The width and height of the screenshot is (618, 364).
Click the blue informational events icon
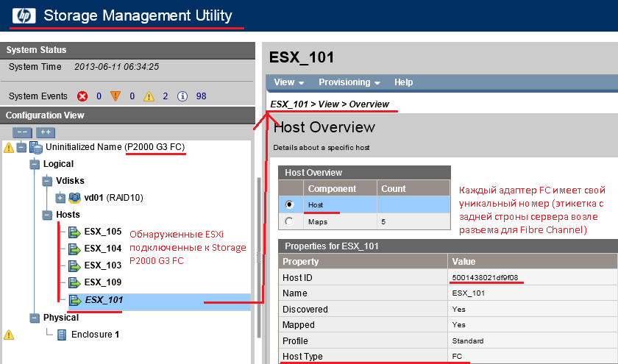[182, 96]
